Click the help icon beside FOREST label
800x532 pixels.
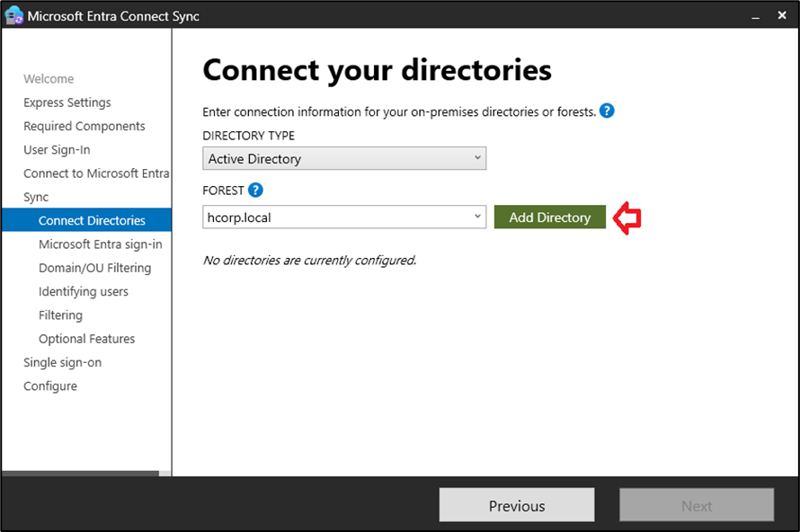pos(256,190)
